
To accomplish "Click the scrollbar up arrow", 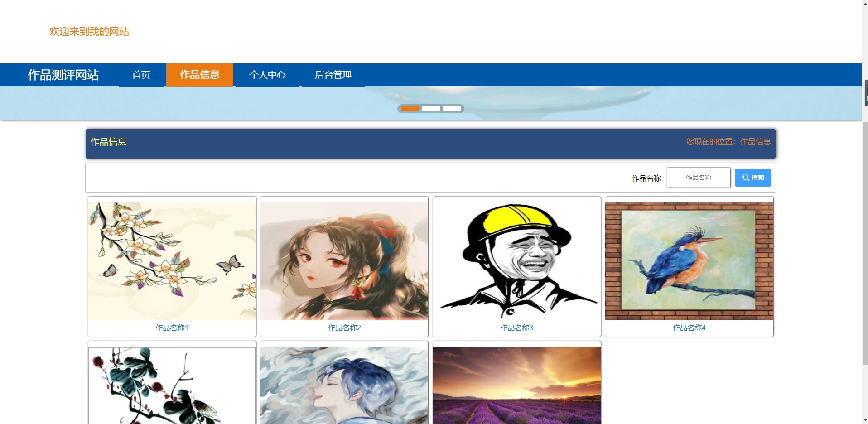I will (x=865, y=3).
